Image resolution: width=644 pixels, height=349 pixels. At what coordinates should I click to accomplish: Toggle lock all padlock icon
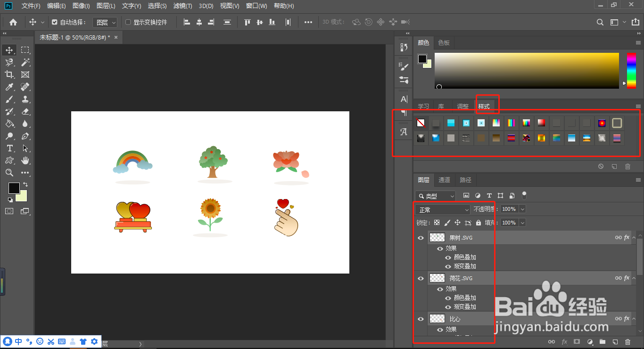pyautogui.click(x=479, y=223)
